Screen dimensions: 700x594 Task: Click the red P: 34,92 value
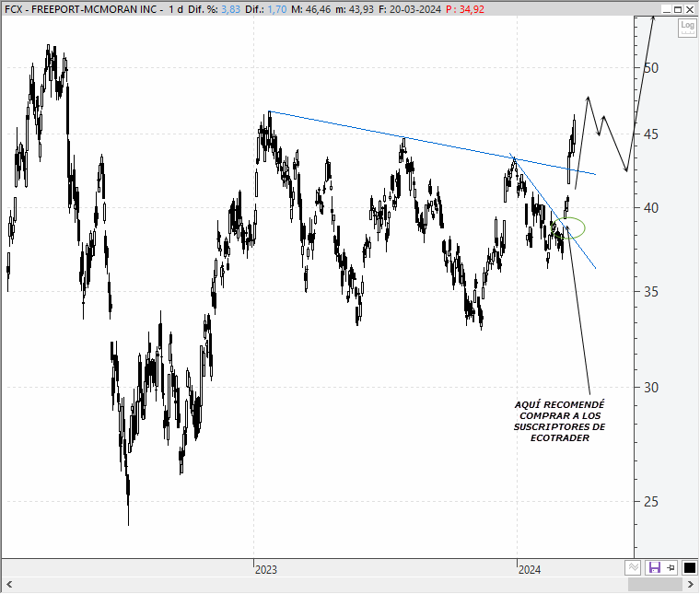pyautogui.click(x=465, y=9)
